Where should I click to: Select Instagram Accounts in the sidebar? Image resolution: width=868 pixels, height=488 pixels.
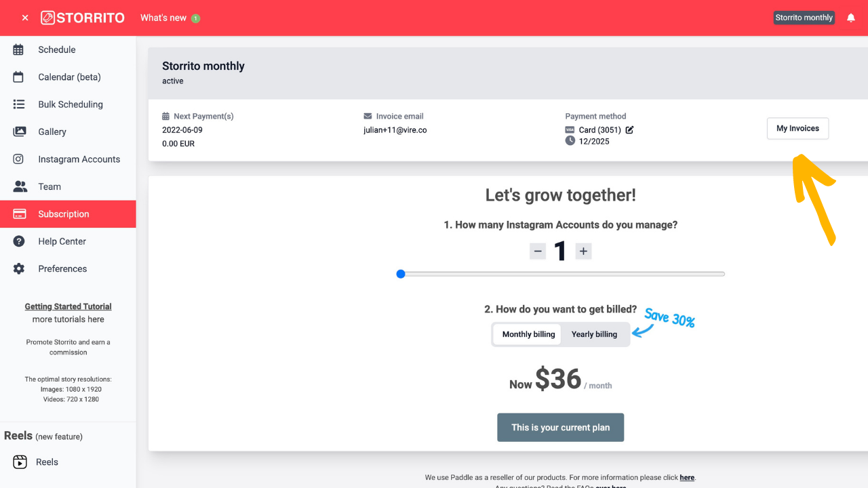point(79,159)
